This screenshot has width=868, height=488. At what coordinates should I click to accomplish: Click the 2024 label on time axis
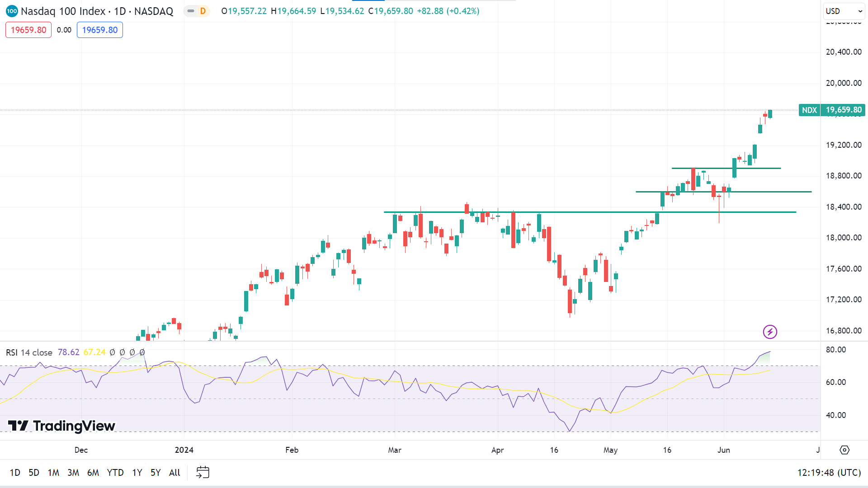pos(184,450)
